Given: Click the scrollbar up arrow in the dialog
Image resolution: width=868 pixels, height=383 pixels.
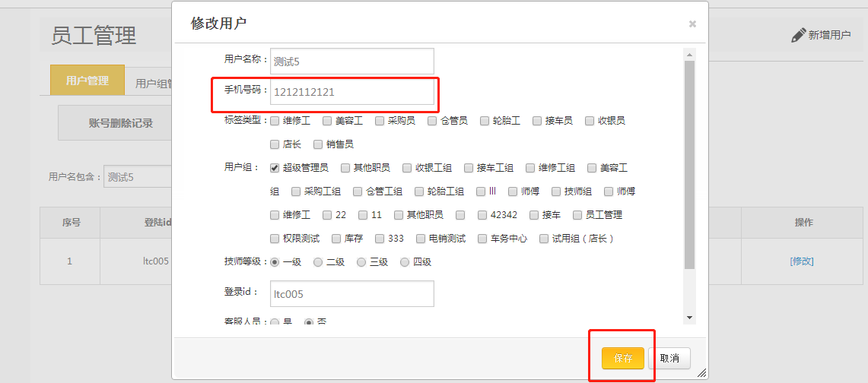Looking at the screenshot, I should click(x=689, y=54).
